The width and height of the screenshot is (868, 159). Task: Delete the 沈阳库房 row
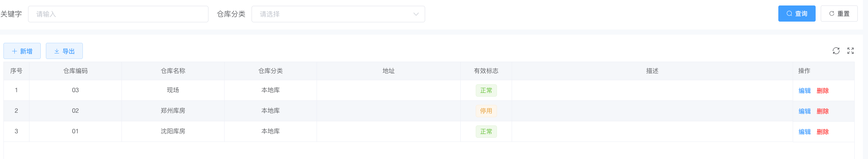click(822, 132)
